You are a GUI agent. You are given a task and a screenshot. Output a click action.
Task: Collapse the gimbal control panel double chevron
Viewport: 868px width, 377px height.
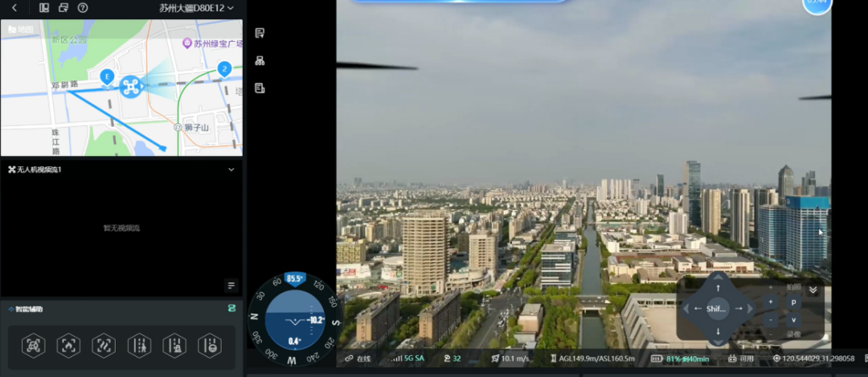coord(813,289)
